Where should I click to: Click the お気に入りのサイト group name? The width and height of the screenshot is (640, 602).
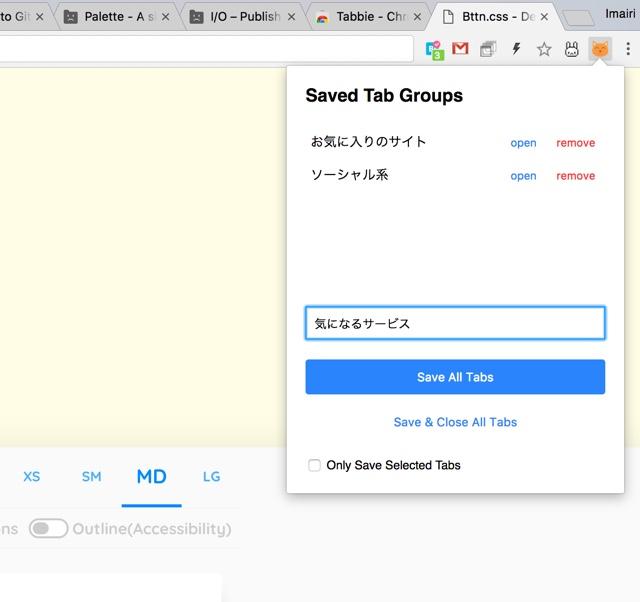(x=368, y=142)
